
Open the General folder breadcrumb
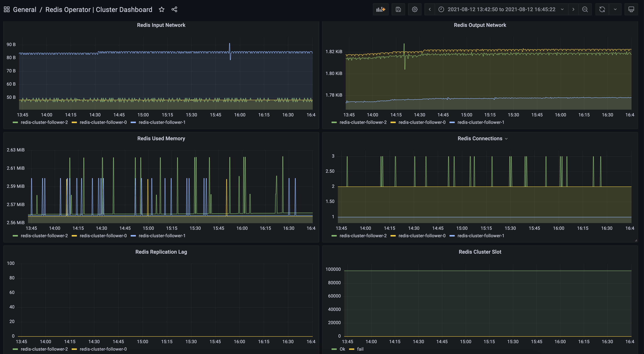pyautogui.click(x=24, y=10)
